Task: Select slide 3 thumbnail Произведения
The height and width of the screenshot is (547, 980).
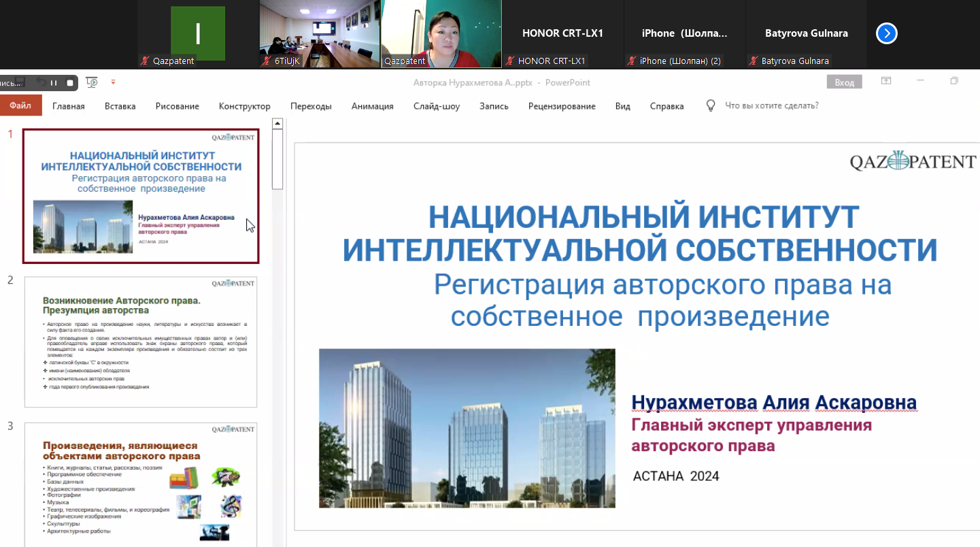Action: (141, 483)
